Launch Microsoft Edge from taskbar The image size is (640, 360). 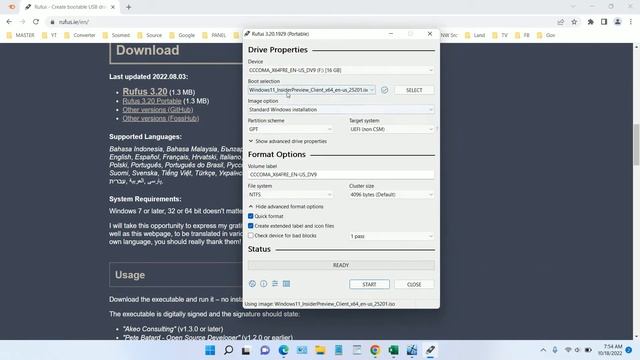tap(283, 350)
